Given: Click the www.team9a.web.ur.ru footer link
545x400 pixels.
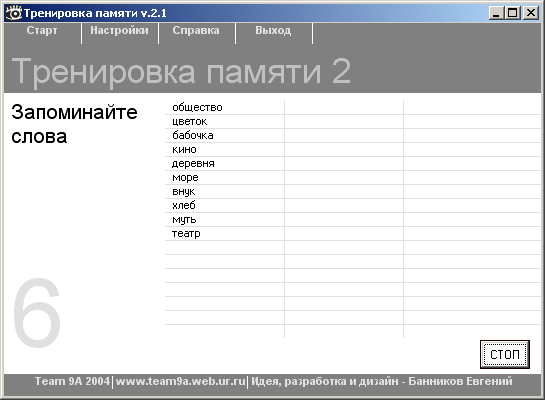Looking at the screenshot, I should pos(180,381).
